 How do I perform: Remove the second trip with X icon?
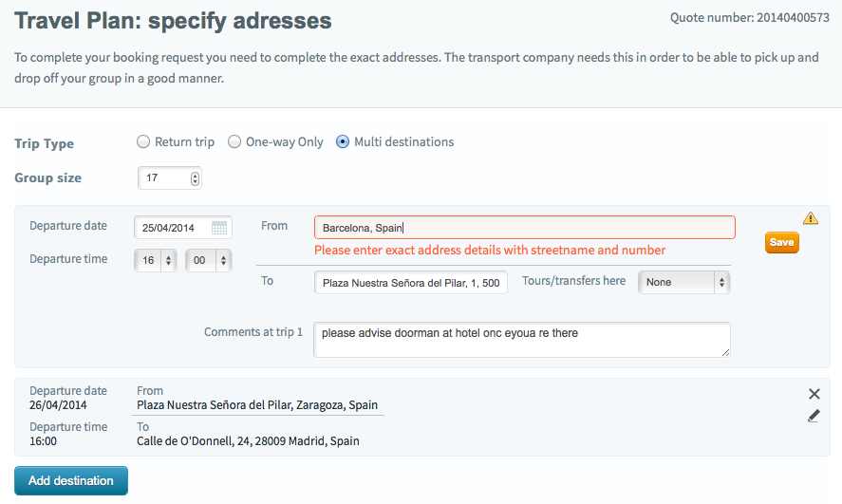814,394
